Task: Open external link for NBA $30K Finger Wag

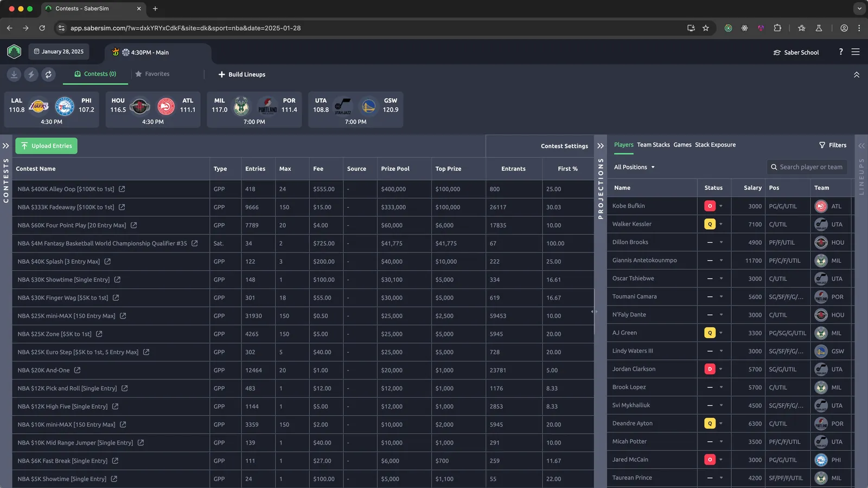Action: point(116,297)
